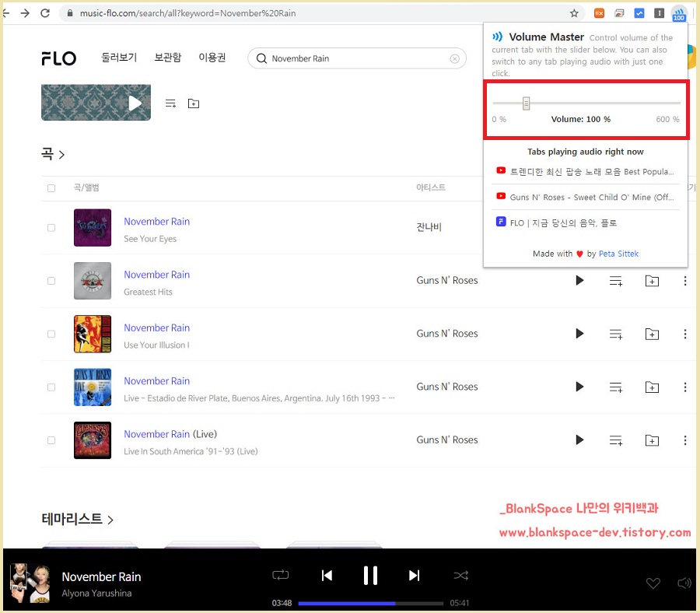Open November Rain (Live) song link
The width and height of the screenshot is (700, 613).
[x=170, y=434]
